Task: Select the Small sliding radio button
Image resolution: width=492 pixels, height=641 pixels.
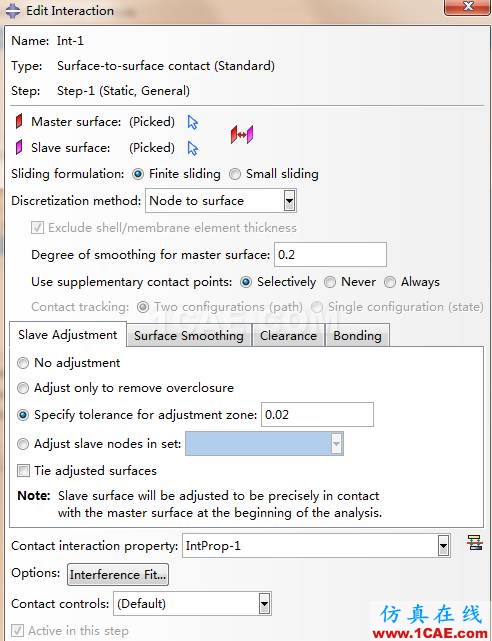Action: click(x=235, y=174)
